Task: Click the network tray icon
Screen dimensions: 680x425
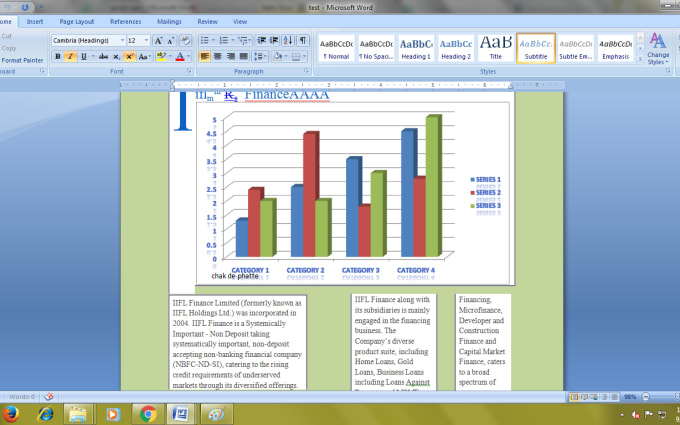Action: point(662,414)
